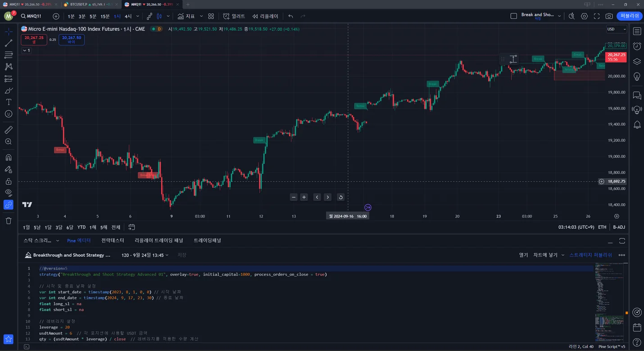Enter fullscreen chart mode

pos(597,16)
